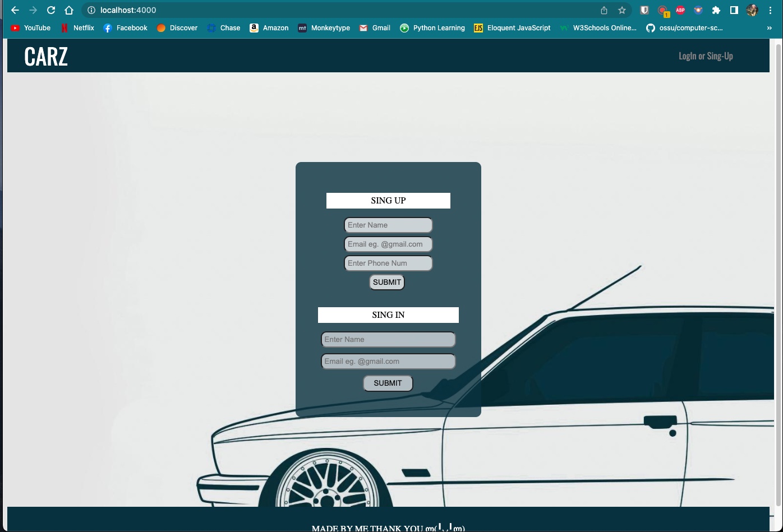
Task: Click the Email field in the Sing In form
Action: pyautogui.click(x=388, y=362)
